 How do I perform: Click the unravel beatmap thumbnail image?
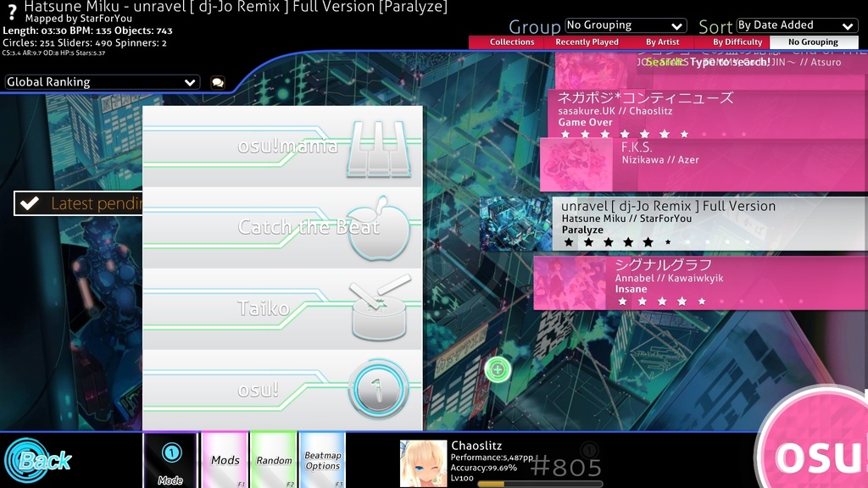[516, 224]
